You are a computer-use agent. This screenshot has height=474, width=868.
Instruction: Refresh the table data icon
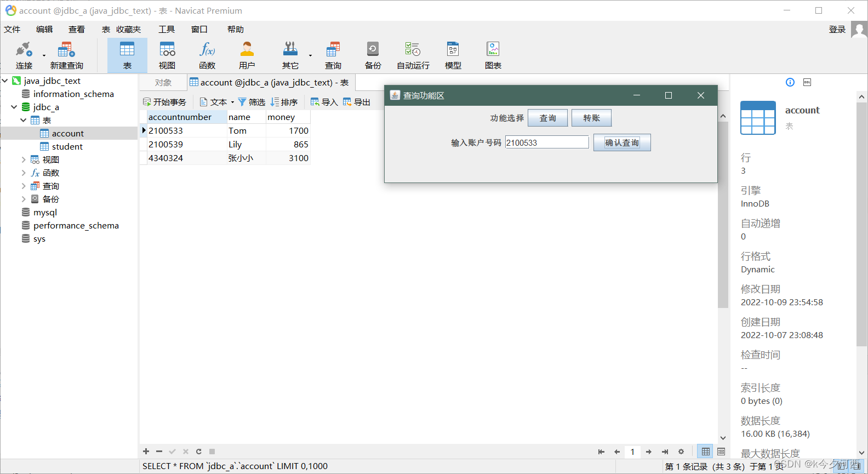click(x=199, y=452)
